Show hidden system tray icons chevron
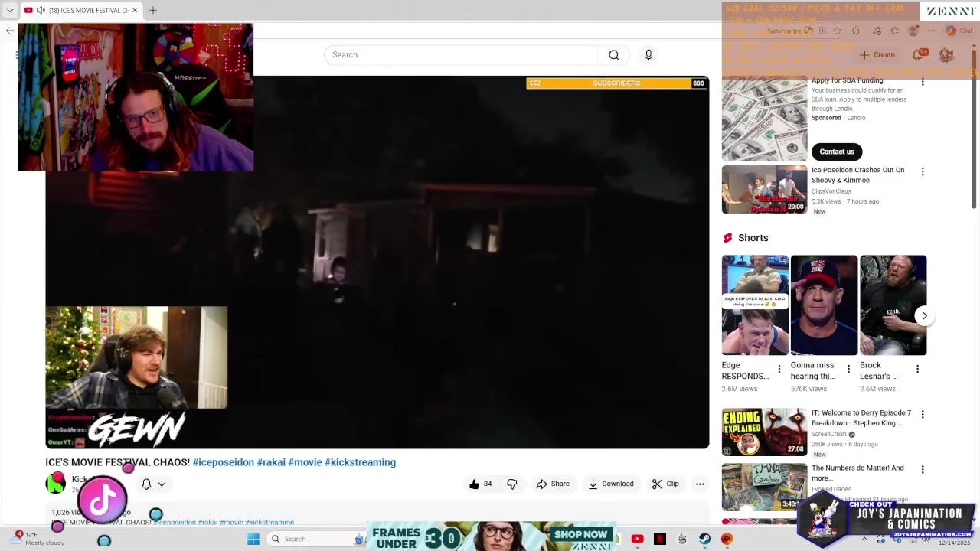The width and height of the screenshot is (980, 551). pos(864,539)
